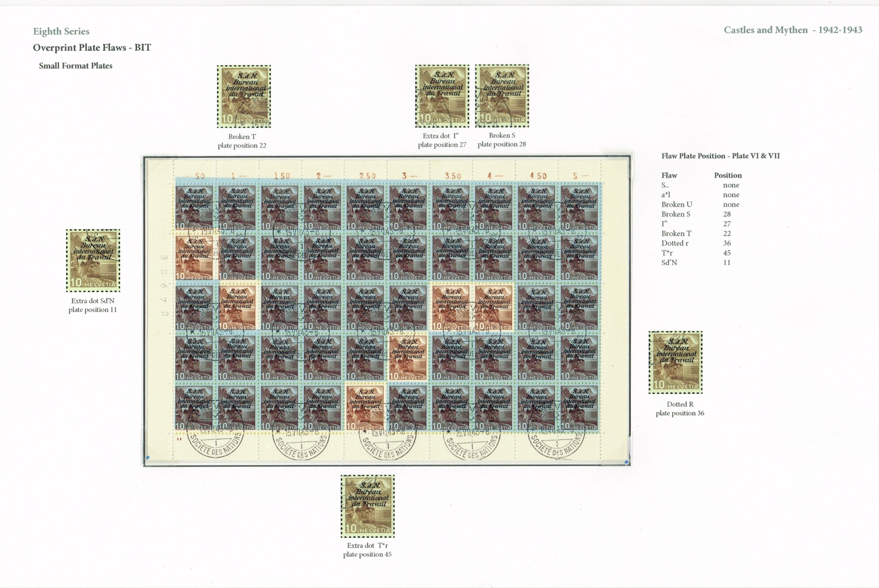Click the 'Eighth Series' heading
This screenshot has height=588, width=879.
61,32
